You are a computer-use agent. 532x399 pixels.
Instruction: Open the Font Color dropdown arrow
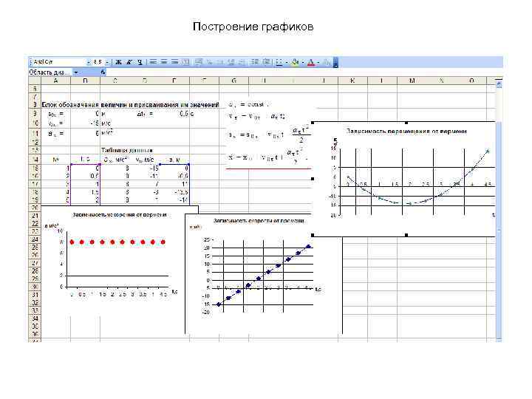click(318, 62)
